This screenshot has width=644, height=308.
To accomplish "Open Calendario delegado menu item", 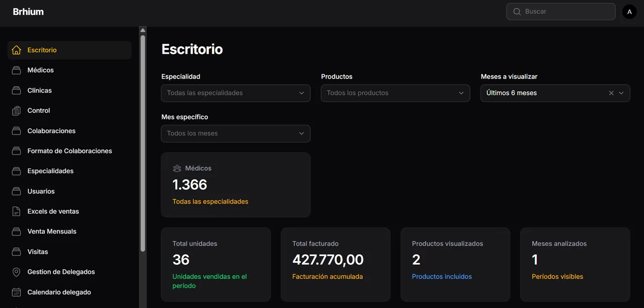I will pyautogui.click(x=69, y=292).
